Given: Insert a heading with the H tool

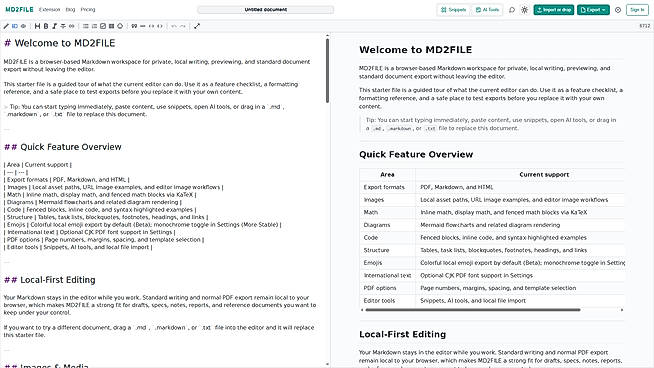Looking at the screenshot, I should (37, 26).
